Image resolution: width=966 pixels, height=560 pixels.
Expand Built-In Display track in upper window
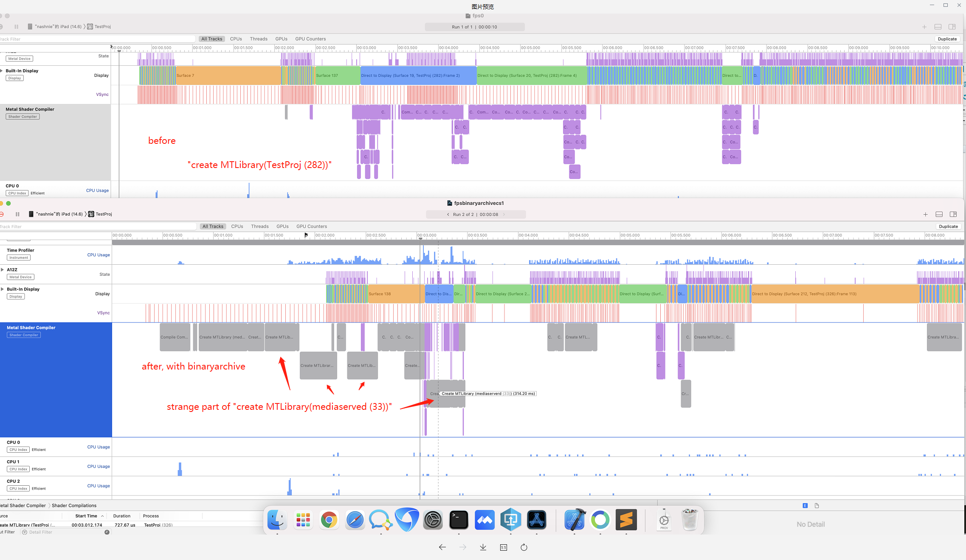pyautogui.click(x=2, y=71)
